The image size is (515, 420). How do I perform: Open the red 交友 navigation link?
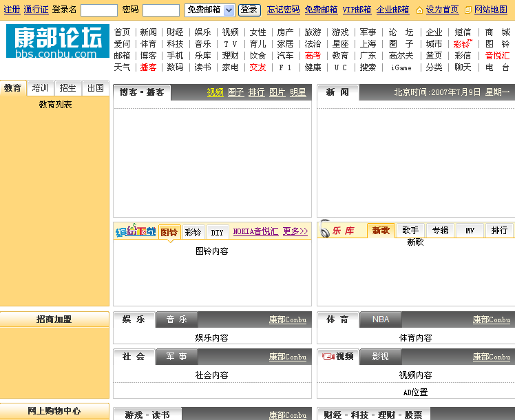click(257, 67)
